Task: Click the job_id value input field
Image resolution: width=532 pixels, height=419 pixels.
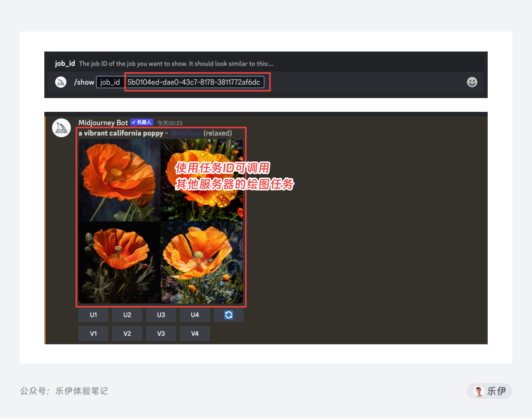Action: coord(194,82)
